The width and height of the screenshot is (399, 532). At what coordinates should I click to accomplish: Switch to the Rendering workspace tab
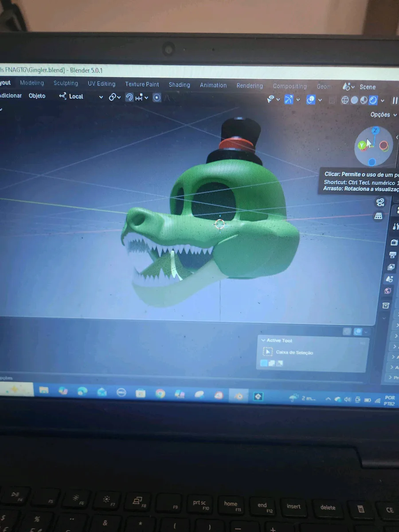pos(250,86)
